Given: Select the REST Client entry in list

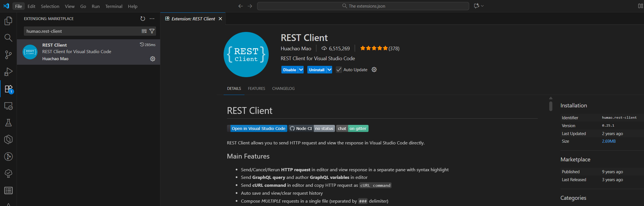Looking at the screenshot, I should 89,52.
